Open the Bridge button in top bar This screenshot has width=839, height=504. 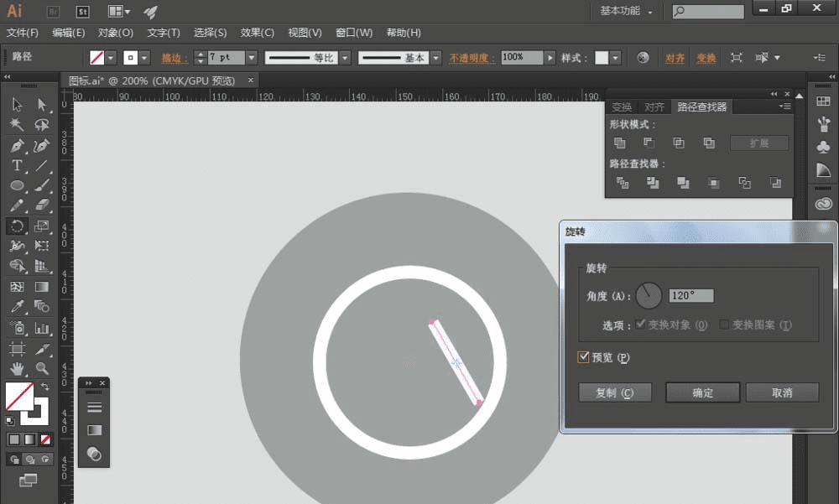pos(53,11)
